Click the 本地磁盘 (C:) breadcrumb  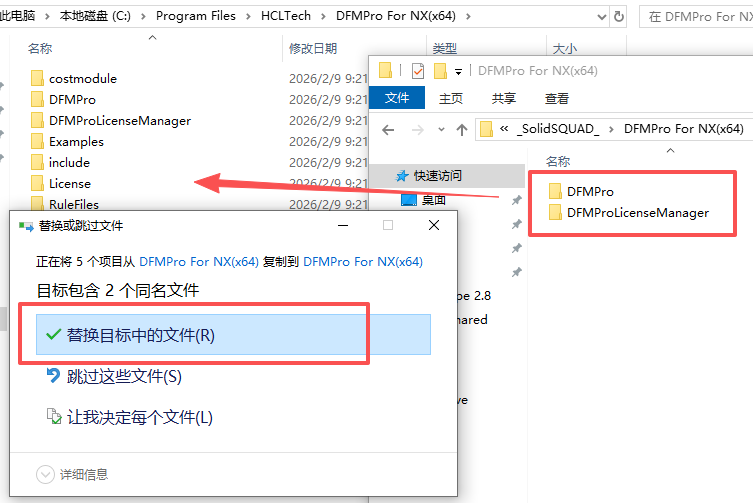point(95,16)
